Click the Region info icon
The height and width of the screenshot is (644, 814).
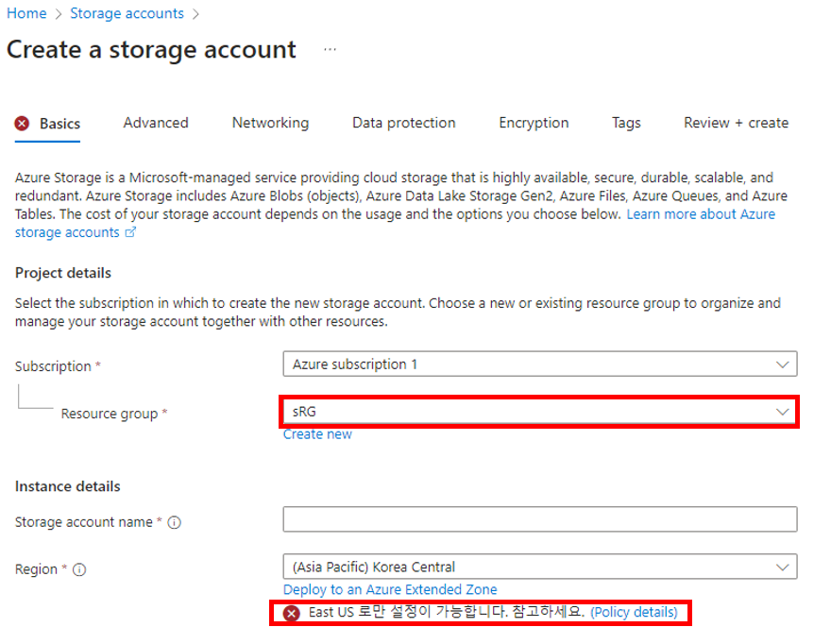(79, 569)
